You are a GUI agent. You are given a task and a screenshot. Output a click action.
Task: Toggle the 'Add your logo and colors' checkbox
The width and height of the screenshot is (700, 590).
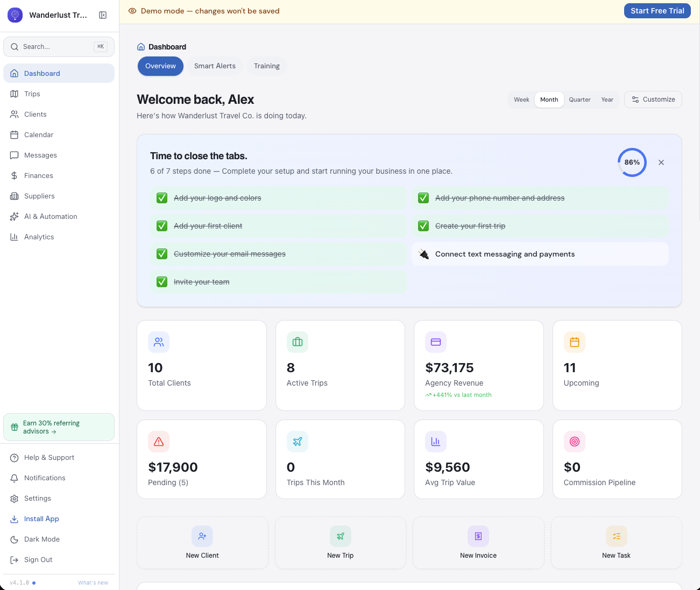coord(162,198)
